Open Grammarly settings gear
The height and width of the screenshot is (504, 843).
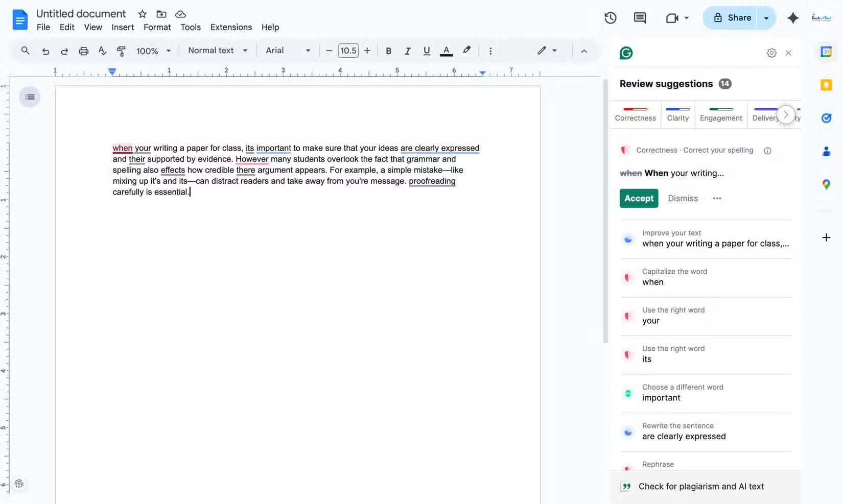771,53
